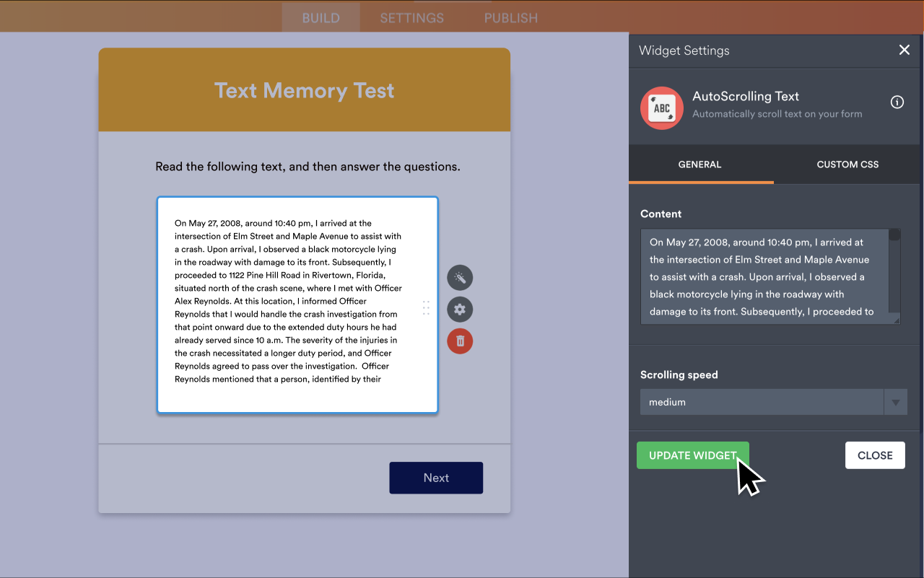Screen dimensions: 924x578
Task: Open the SETTINGS tab
Action: pos(411,18)
